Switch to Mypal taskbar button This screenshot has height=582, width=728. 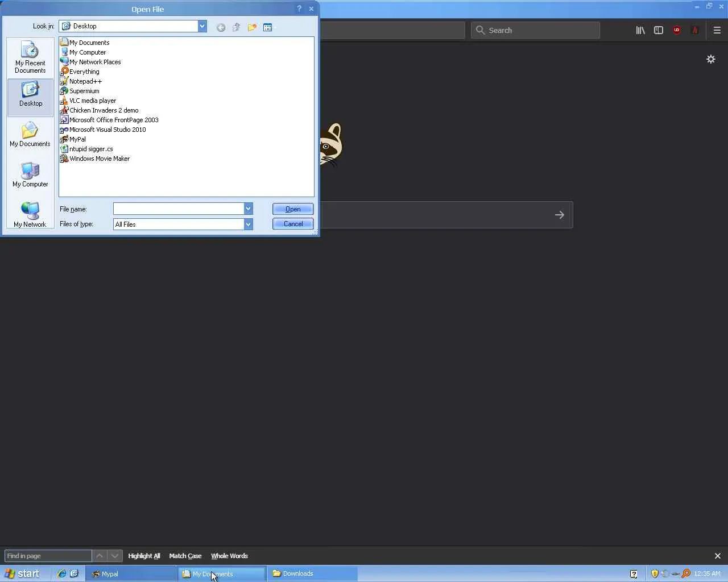[x=131, y=574]
